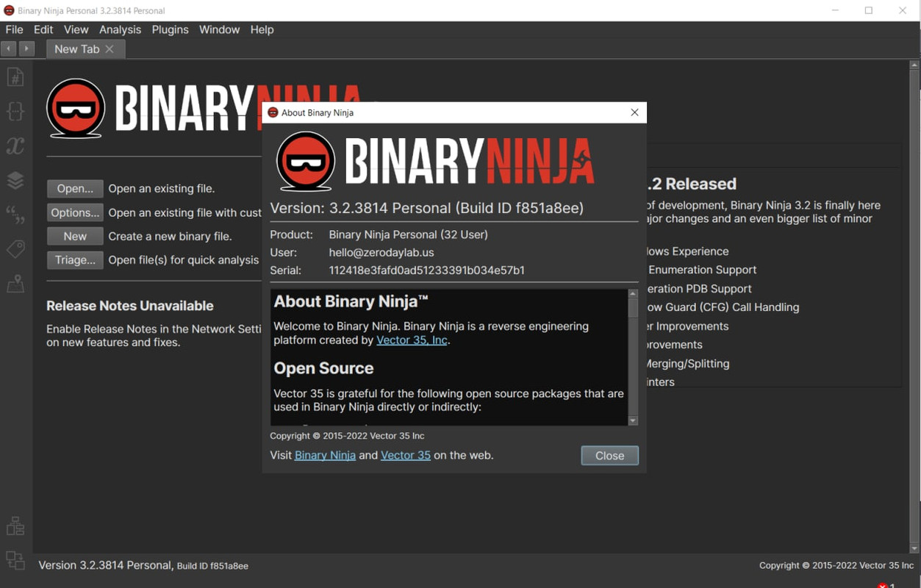921x588 pixels.
Task: Click the 'eration PDB Support' news line
Action: (x=699, y=289)
